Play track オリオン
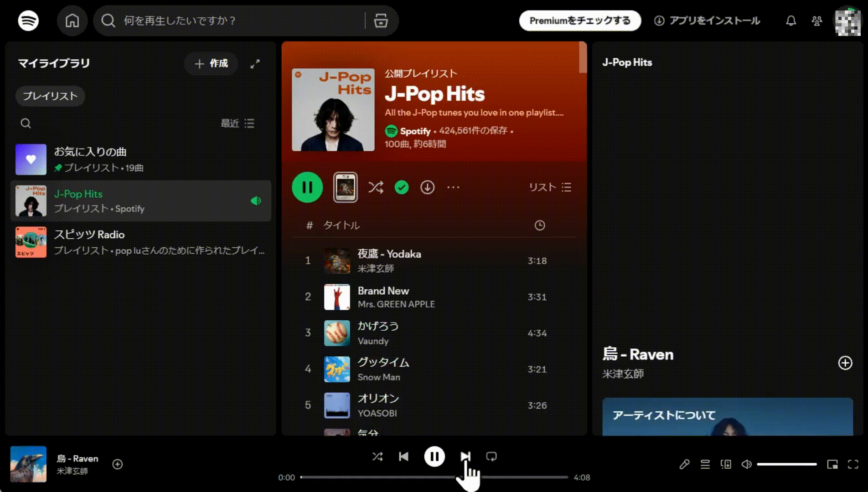Image resolution: width=868 pixels, height=492 pixels. pyautogui.click(x=434, y=405)
